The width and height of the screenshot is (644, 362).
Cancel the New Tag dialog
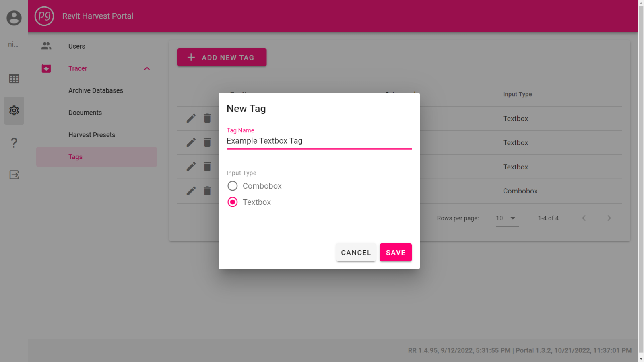tap(355, 252)
